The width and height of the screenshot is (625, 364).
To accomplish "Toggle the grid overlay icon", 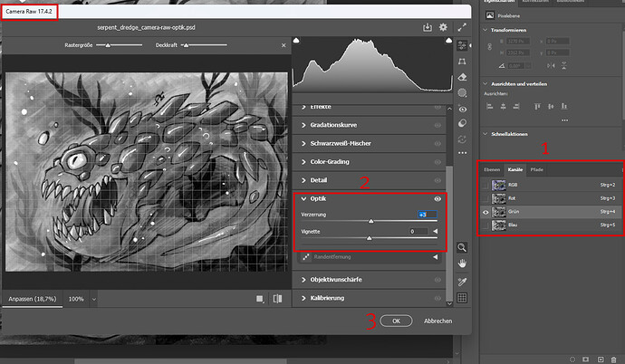I will [463, 297].
